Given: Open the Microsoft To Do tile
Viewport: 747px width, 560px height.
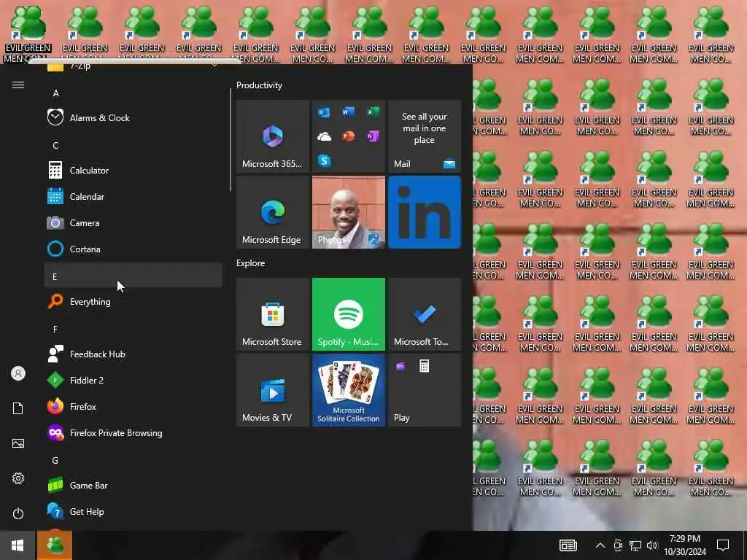Looking at the screenshot, I should click(x=425, y=314).
